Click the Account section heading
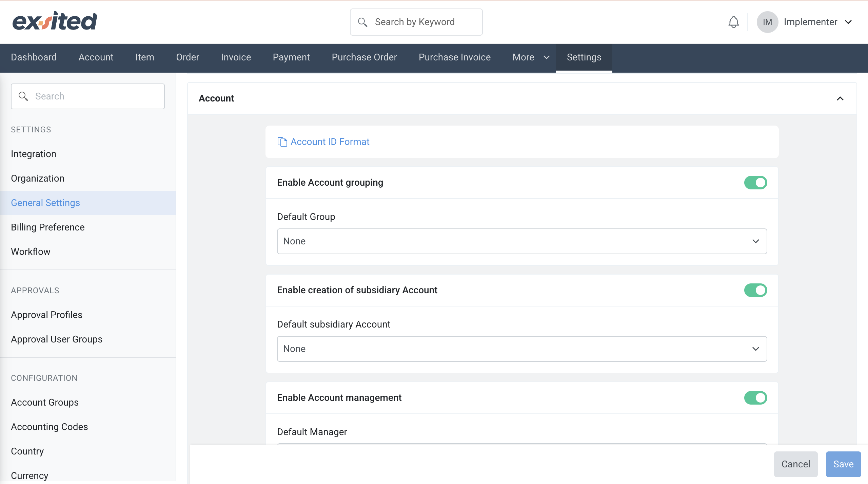Image resolution: width=868 pixels, height=484 pixels. [216, 98]
